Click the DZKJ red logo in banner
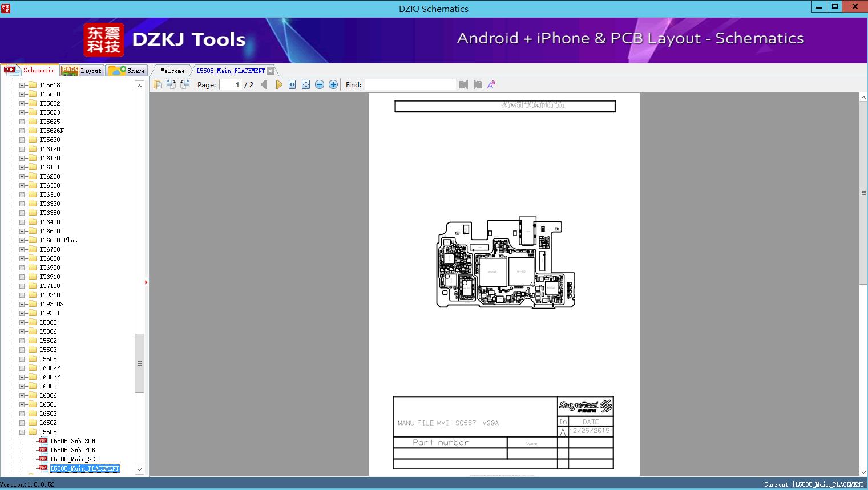This screenshot has width=868, height=490. point(104,40)
